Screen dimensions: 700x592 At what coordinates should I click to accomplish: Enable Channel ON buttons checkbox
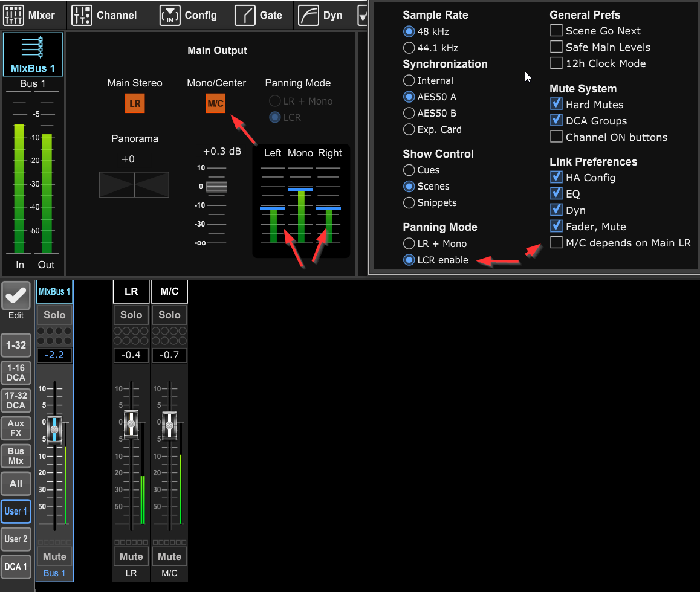tap(556, 137)
